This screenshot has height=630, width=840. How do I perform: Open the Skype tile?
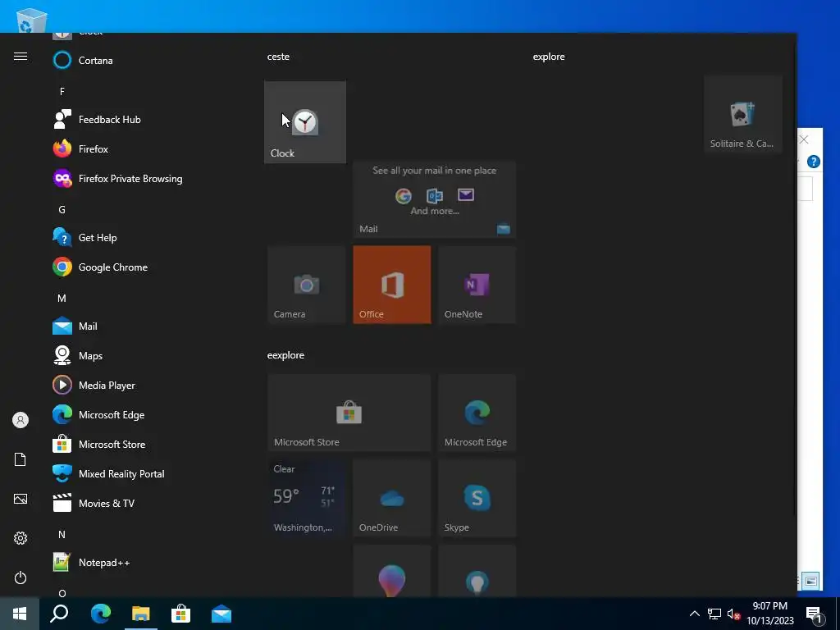(477, 498)
